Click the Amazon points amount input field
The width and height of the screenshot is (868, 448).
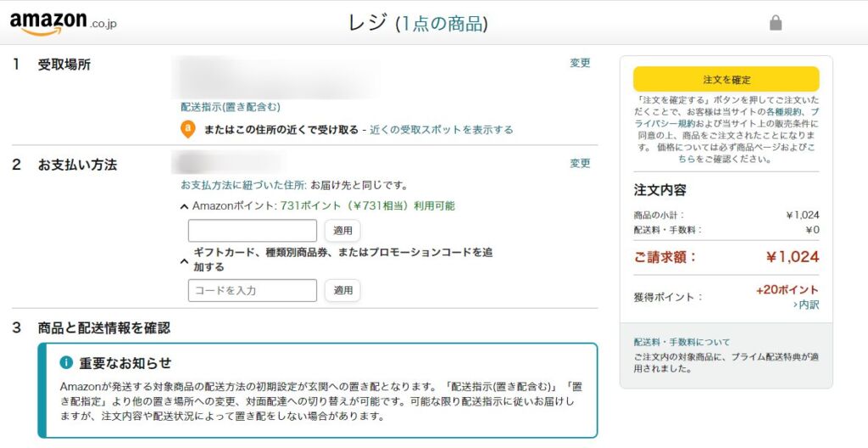coord(253,231)
